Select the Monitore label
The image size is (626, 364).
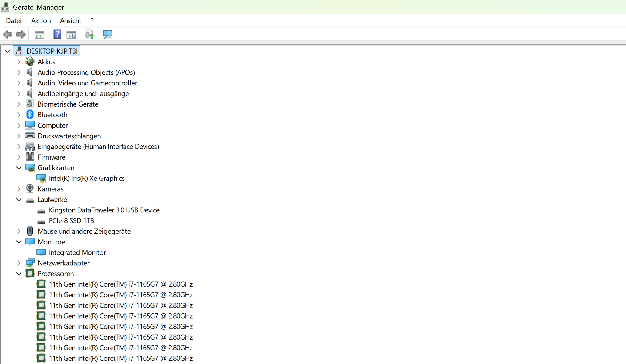(x=51, y=242)
